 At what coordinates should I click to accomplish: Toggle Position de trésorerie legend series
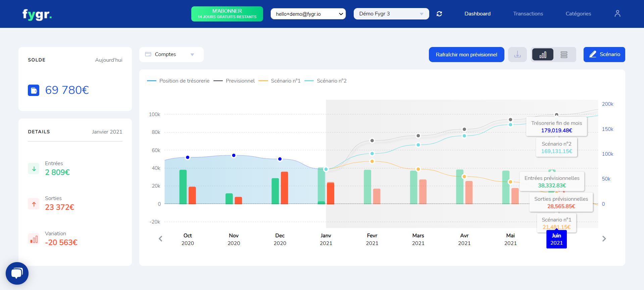click(178, 81)
